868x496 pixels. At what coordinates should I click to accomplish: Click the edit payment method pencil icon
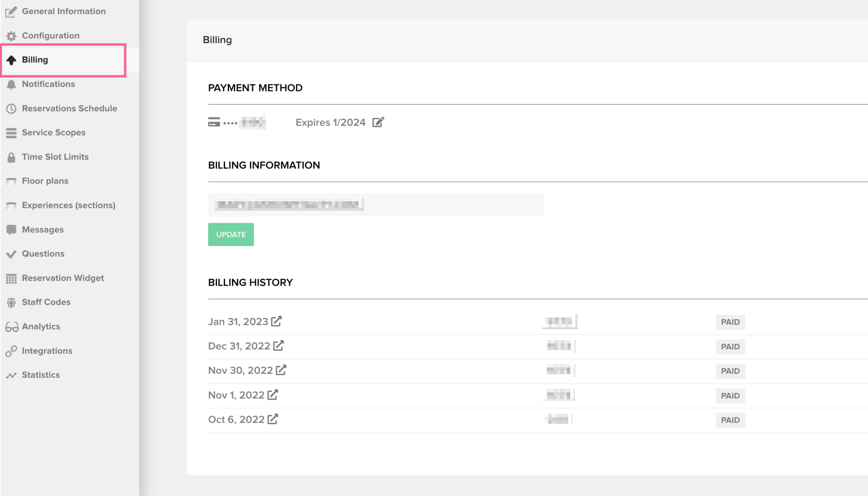click(x=378, y=122)
